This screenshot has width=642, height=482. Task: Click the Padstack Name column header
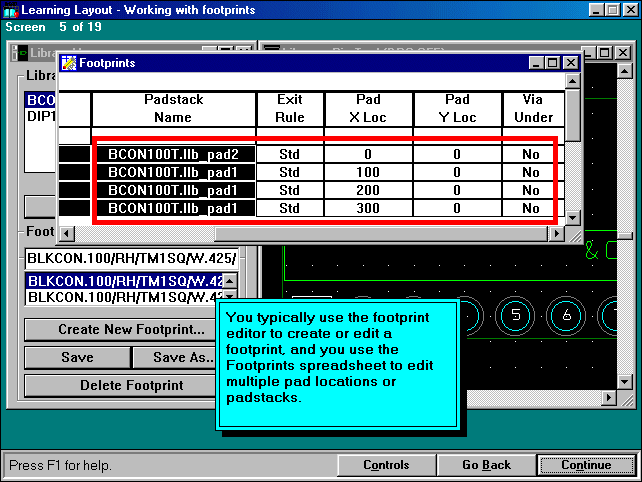pos(173,109)
